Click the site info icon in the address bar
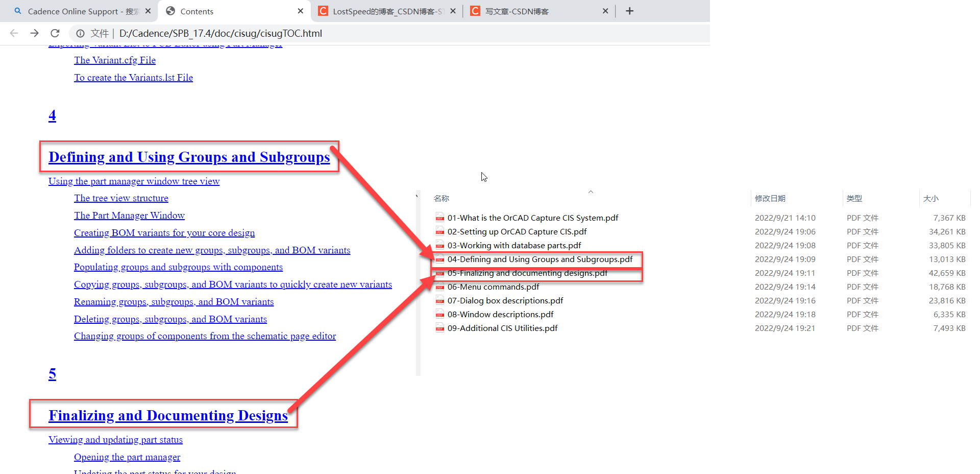 pos(81,33)
